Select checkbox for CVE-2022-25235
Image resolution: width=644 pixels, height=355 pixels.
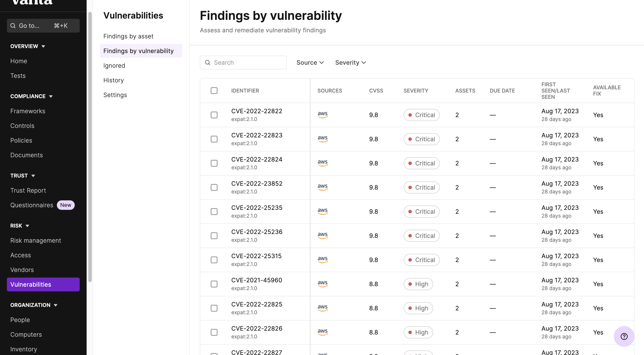point(214,212)
